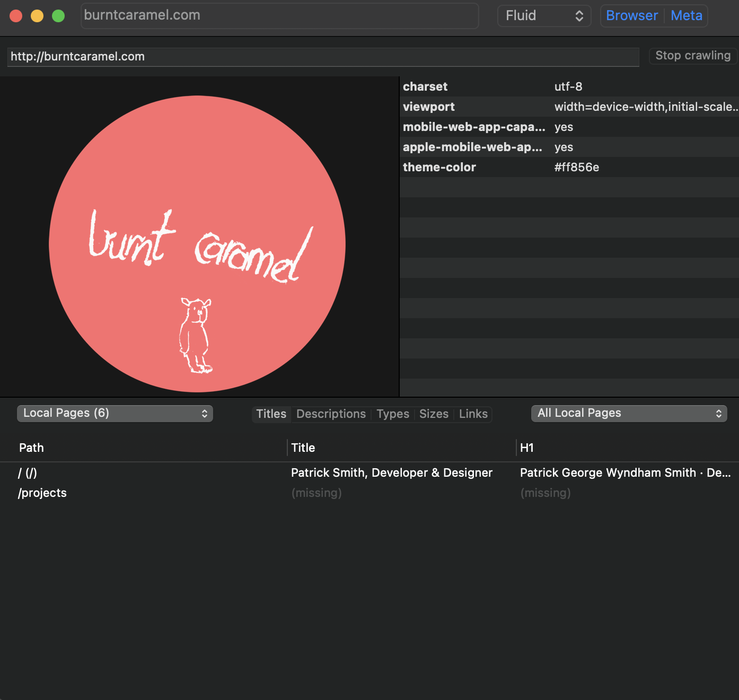Switch to the Browser view
739x700 pixels.
click(x=631, y=15)
